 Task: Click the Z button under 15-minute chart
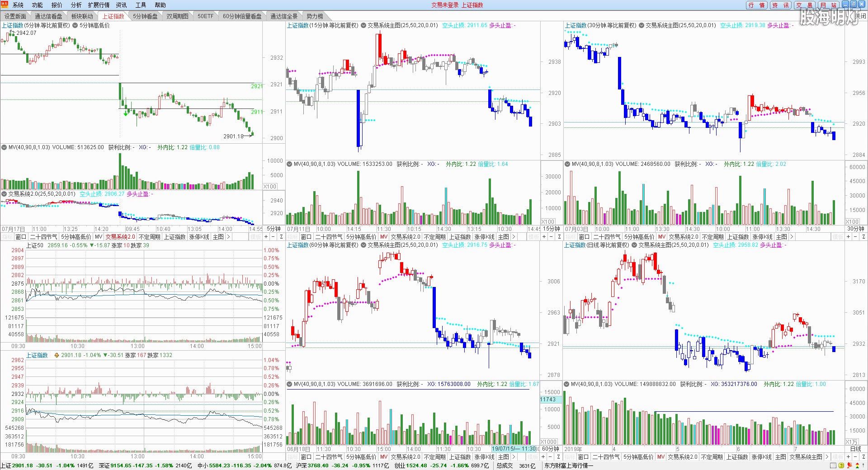click(x=559, y=237)
